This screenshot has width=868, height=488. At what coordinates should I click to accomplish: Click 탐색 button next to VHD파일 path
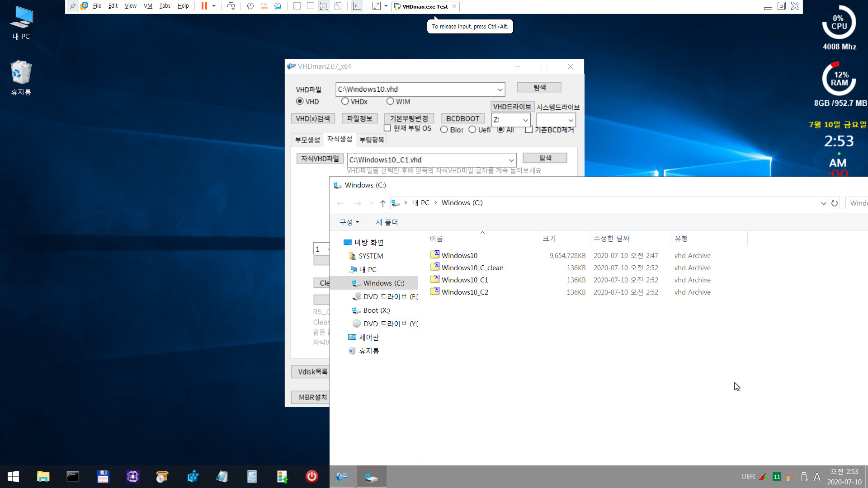(x=539, y=87)
